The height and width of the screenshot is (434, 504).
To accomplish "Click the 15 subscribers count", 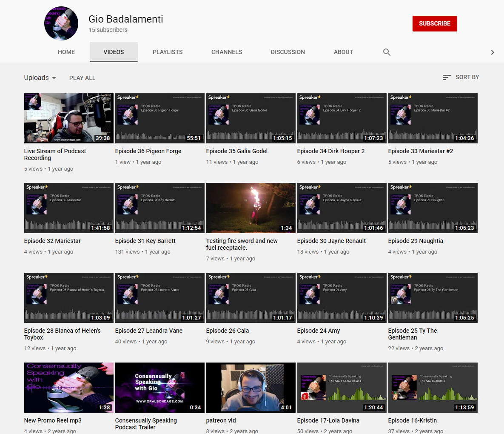I will pyautogui.click(x=108, y=30).
